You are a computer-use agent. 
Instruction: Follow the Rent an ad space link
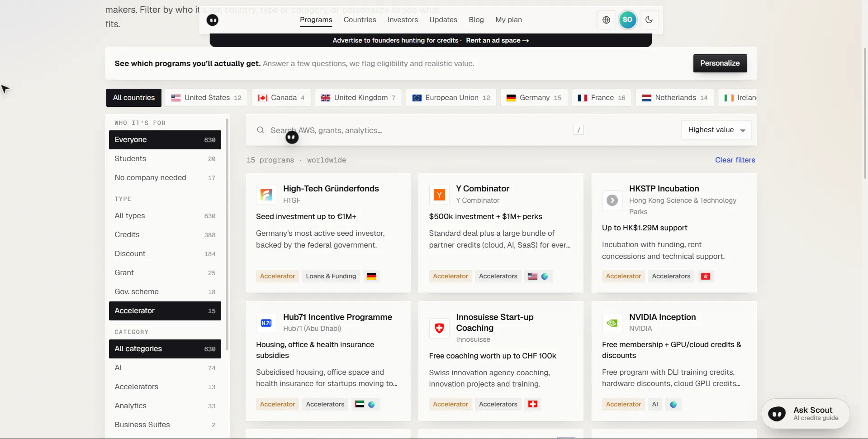pos(498,40)
